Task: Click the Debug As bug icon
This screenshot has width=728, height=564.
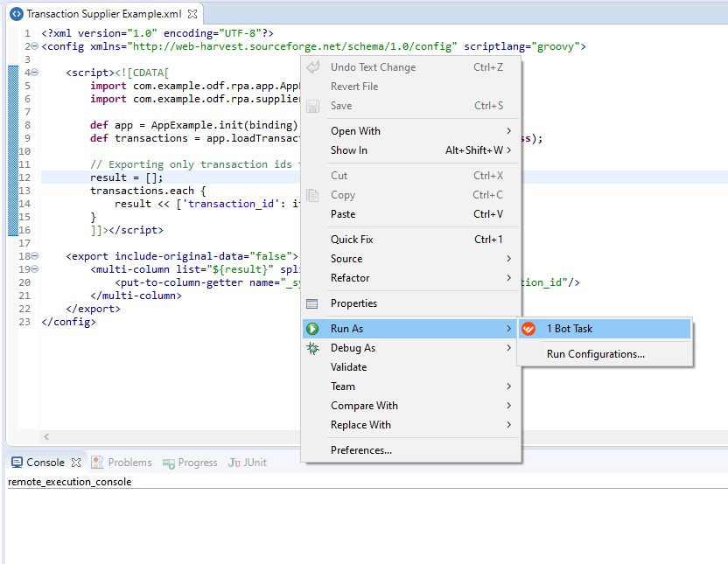Action: [x=312, y=348]
